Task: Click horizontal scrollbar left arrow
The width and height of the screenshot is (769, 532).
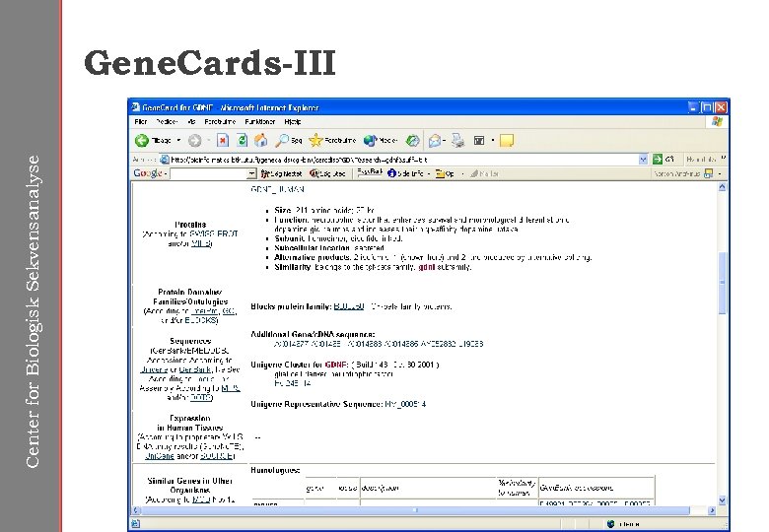Action: tap(136, 510)
